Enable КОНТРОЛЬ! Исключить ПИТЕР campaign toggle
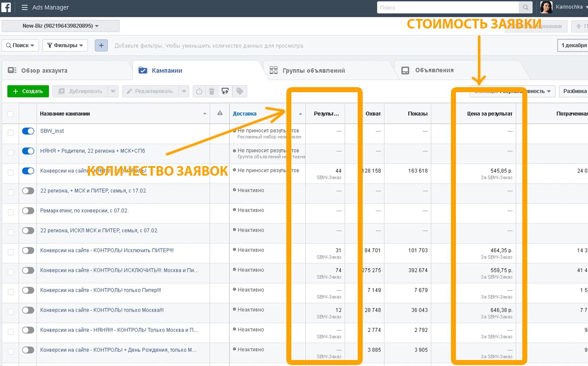Viewport: 588px width, 366px height. 28,250
